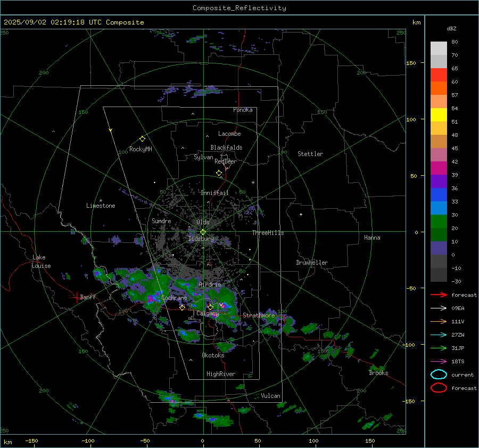Image resolution: width=479 pixels, height=448 pixels.
Task: Click the cyan current ellipse icon
Action: 439,374
